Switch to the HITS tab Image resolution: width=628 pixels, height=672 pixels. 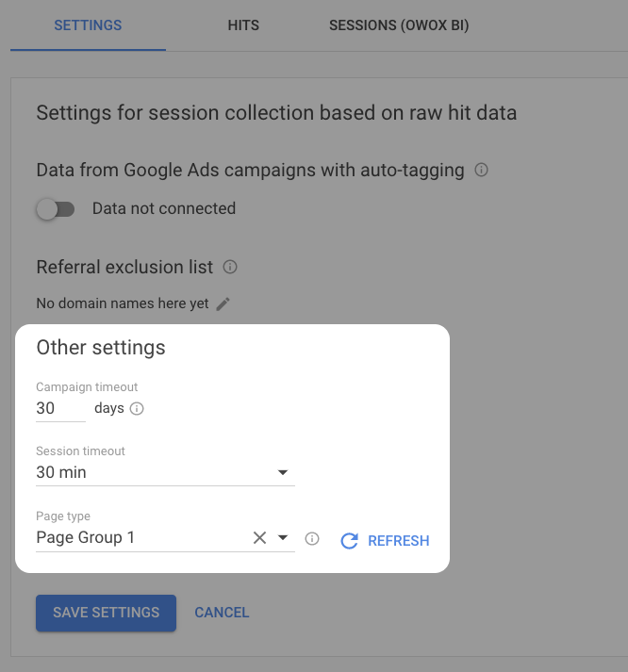coord(243,25)
